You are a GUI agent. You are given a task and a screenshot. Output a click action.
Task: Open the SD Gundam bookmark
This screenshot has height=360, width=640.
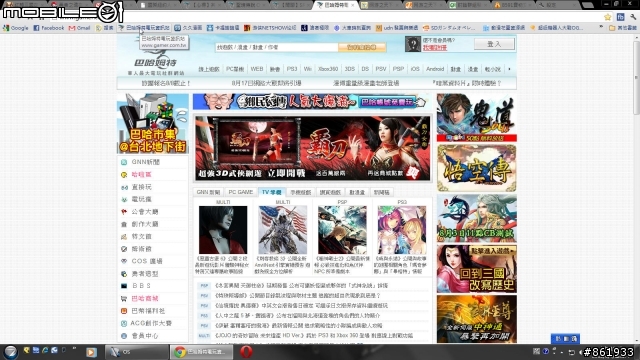click(x=449, y=28)
